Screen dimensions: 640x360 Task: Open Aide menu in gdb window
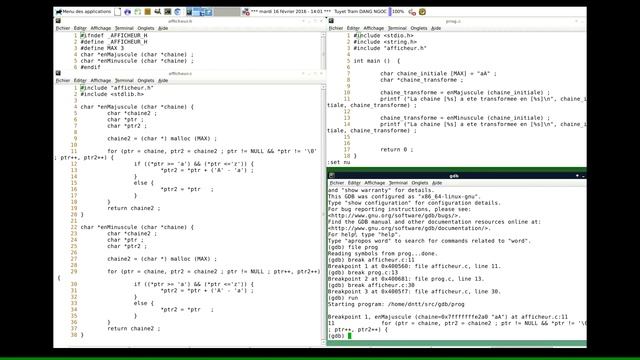[x=437, y=183]
